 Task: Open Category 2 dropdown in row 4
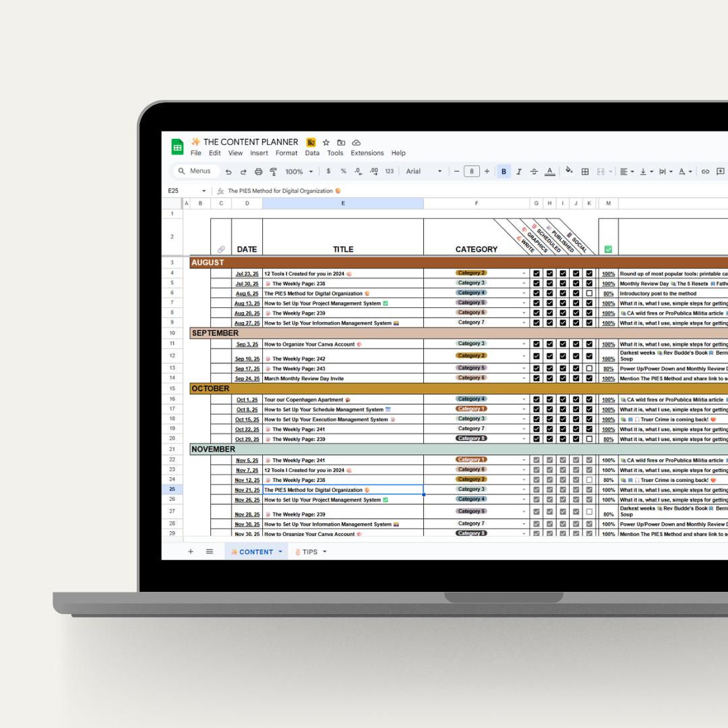pyautogui.click(x=524, y=274)
